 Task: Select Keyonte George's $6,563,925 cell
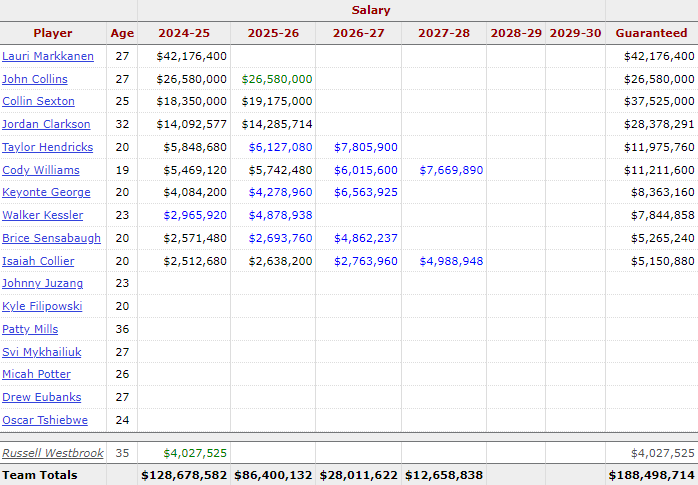[x=366, y=193]
